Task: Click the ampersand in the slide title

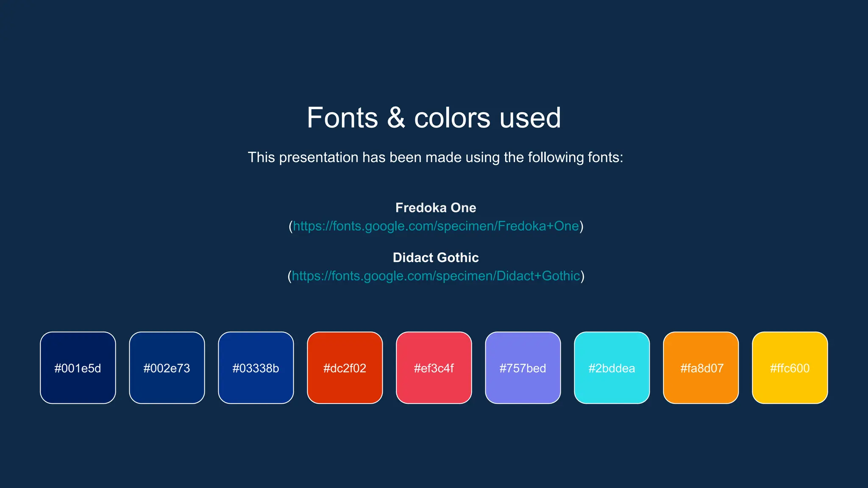Action: [x=396, y=118]
